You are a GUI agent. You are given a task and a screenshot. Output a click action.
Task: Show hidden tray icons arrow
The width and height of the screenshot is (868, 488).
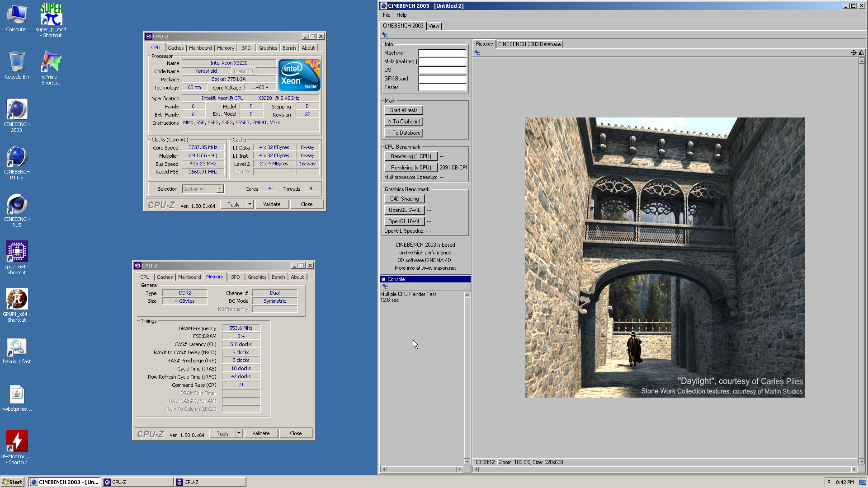[829, 482]
